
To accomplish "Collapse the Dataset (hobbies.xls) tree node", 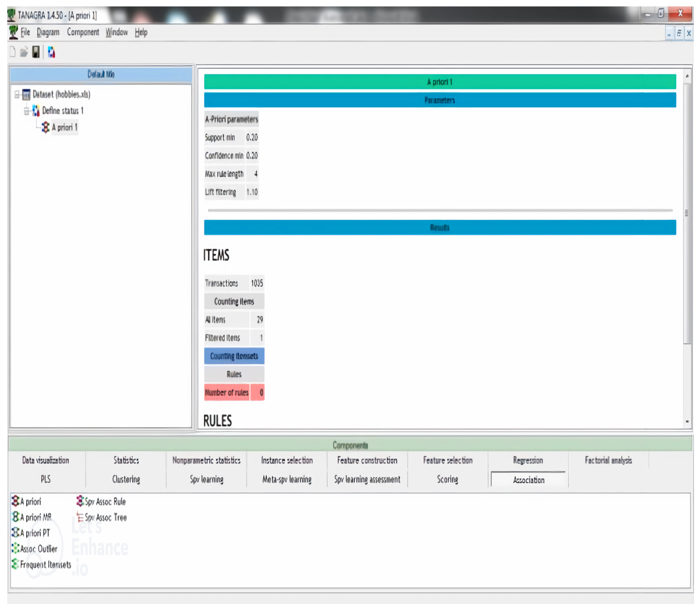I will coord(17,94).
